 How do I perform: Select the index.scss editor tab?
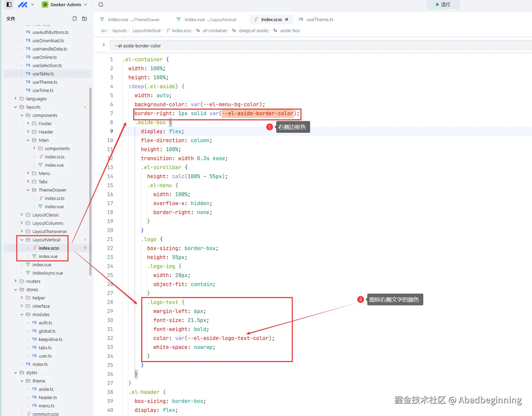click(271, 19)
